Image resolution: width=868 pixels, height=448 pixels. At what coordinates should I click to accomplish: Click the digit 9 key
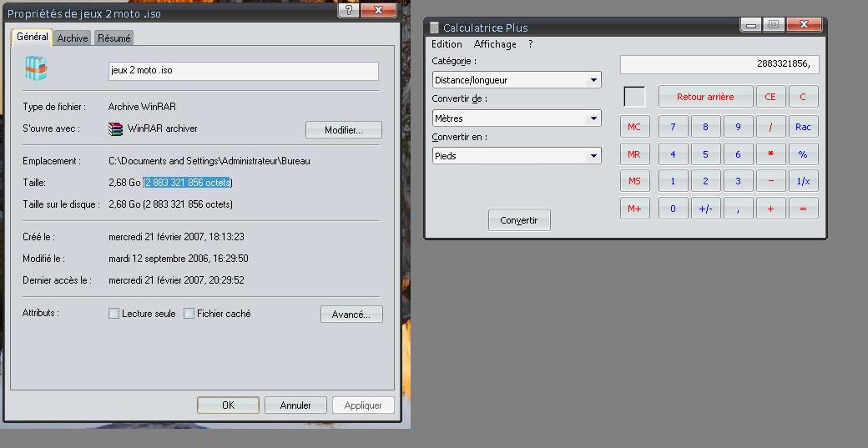[x=738, y=127]
